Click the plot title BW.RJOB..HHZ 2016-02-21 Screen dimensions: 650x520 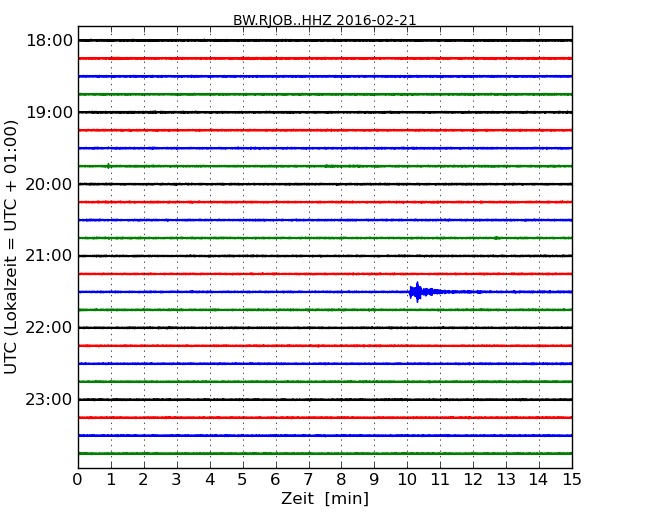tap(325, 20)
